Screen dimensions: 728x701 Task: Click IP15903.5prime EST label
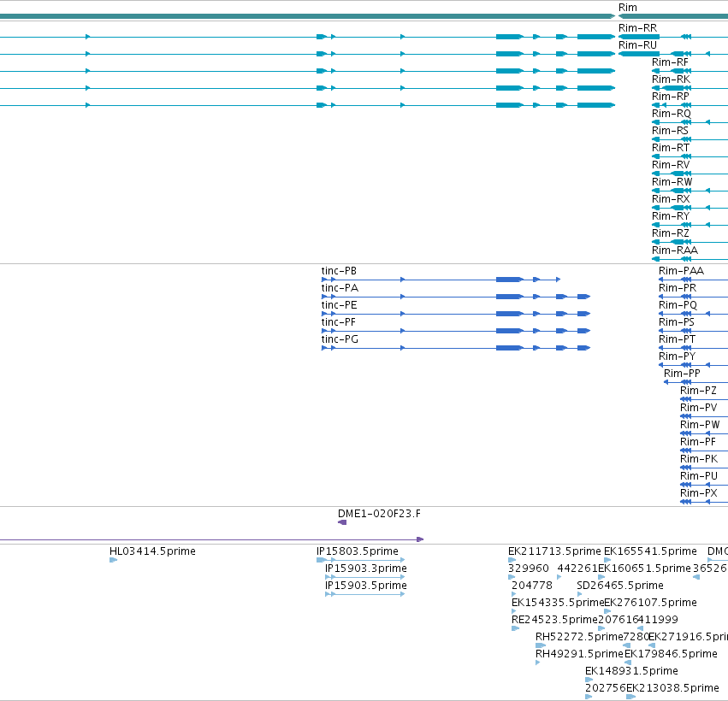366,586
